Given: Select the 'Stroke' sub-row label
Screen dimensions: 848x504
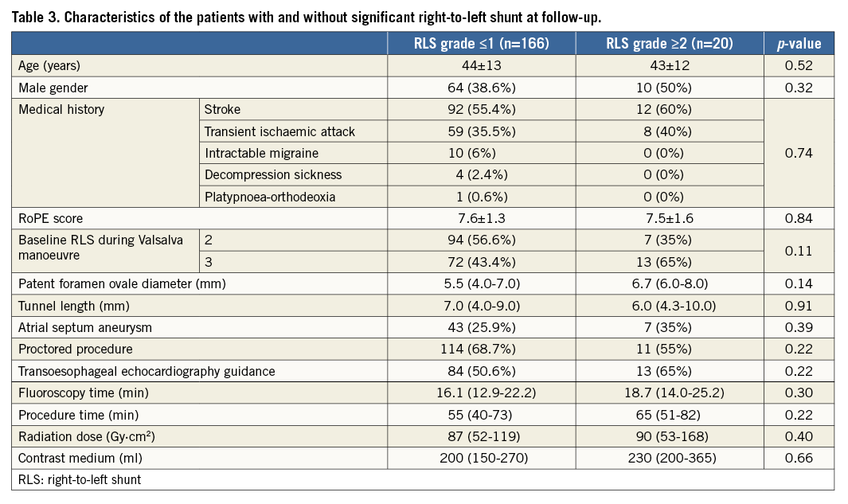Looking at the screenshot, I should pos(222,109).
